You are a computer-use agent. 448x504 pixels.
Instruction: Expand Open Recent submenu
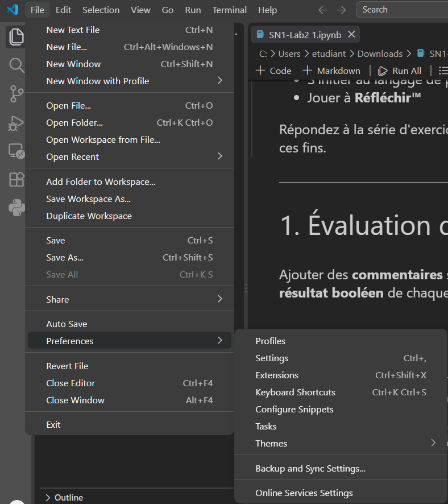[x=130, y=156]
